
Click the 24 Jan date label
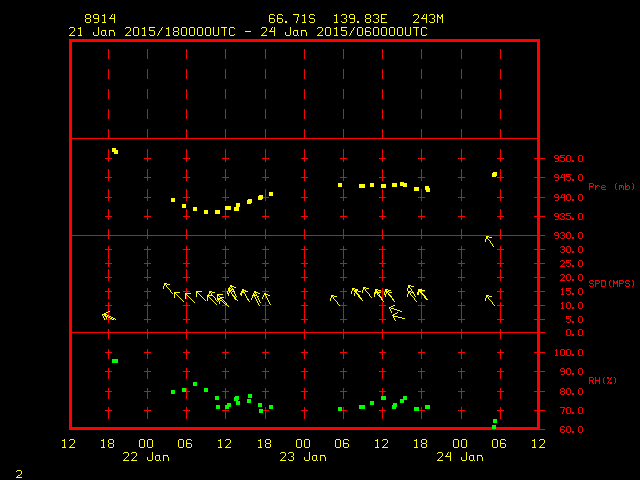tap(460, 457)
